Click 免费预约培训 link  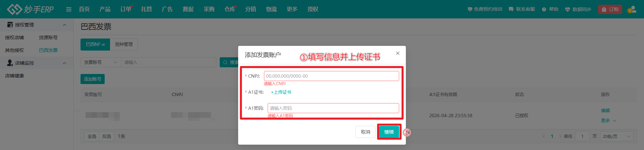[x=485, y=9]
